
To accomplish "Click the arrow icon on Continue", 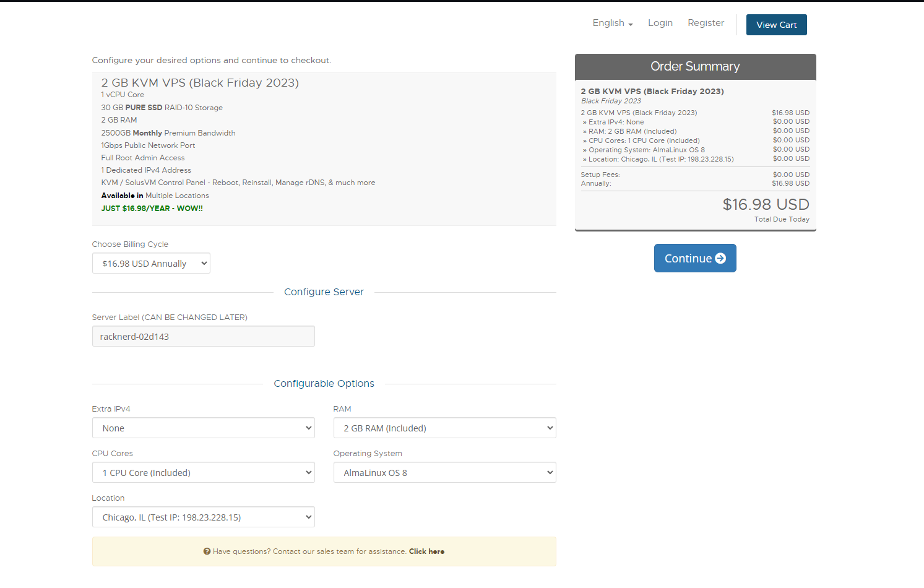I will (720, 259).
